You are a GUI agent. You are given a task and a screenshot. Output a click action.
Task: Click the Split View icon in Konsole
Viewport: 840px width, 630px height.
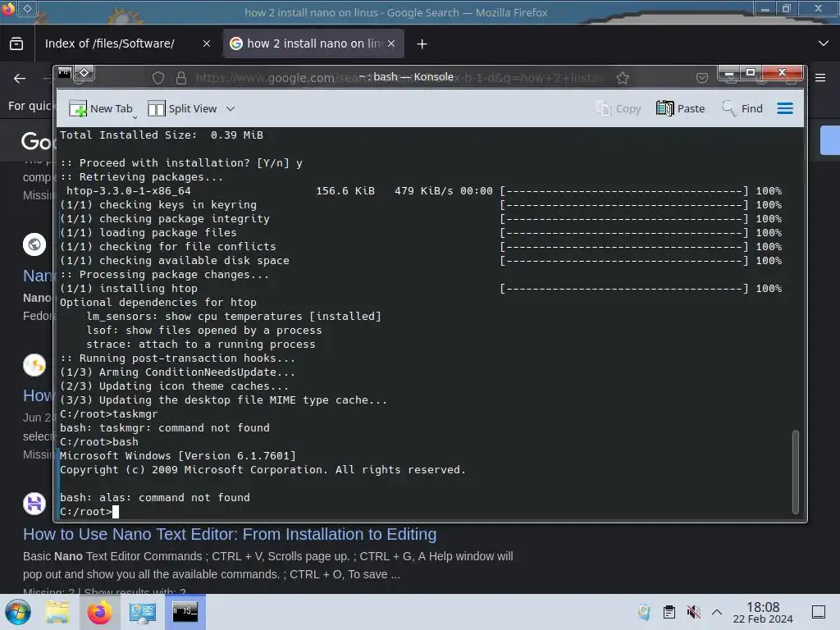point(157,109)
